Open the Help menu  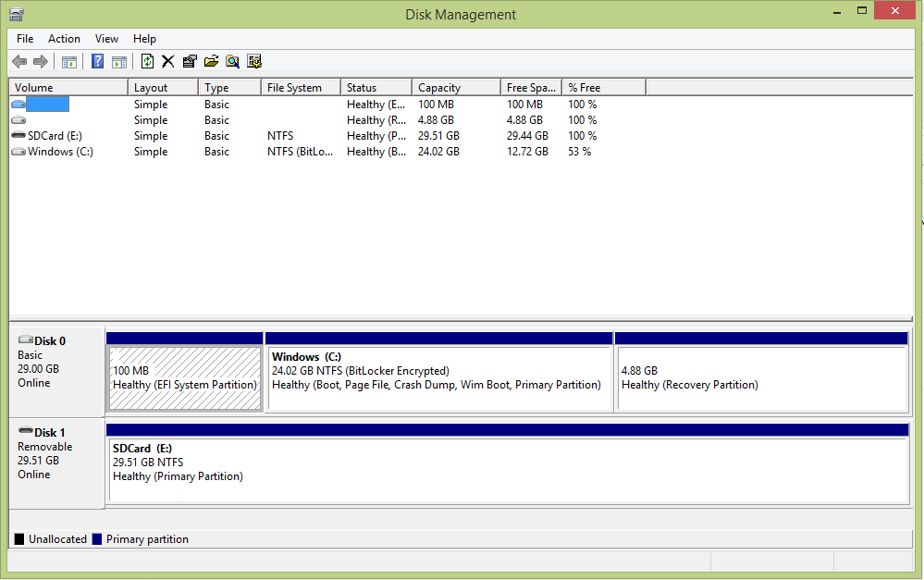click(x=144, y=39)
